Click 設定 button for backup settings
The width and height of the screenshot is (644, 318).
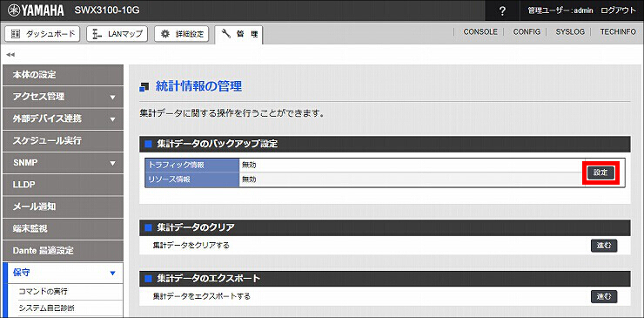point(600,173)
